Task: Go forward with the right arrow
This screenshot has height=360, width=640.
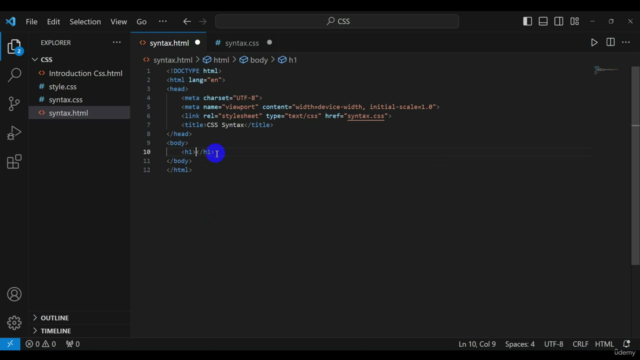Action: tap(202, 22)
